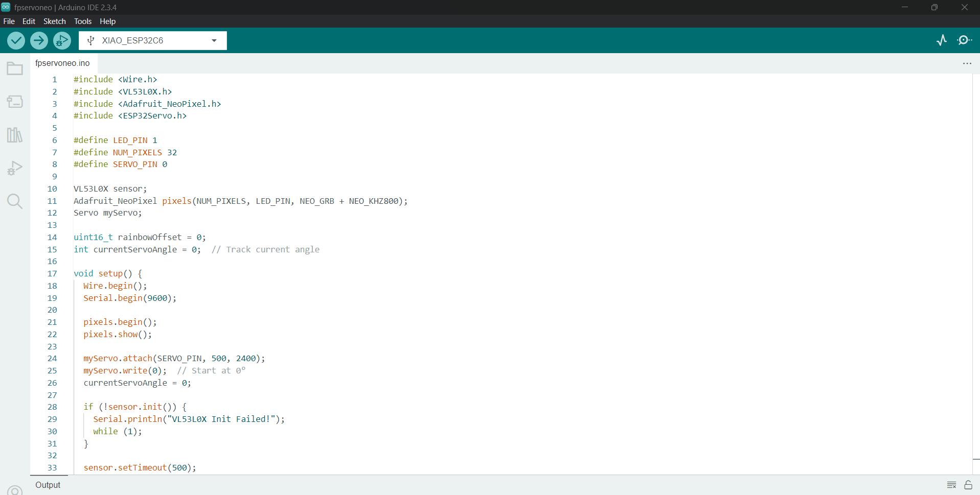Click on '#define SERVO_PIN 0' line
Viewport: 980px width, 495px height.
pyautogui.click(x=120, y=164)
